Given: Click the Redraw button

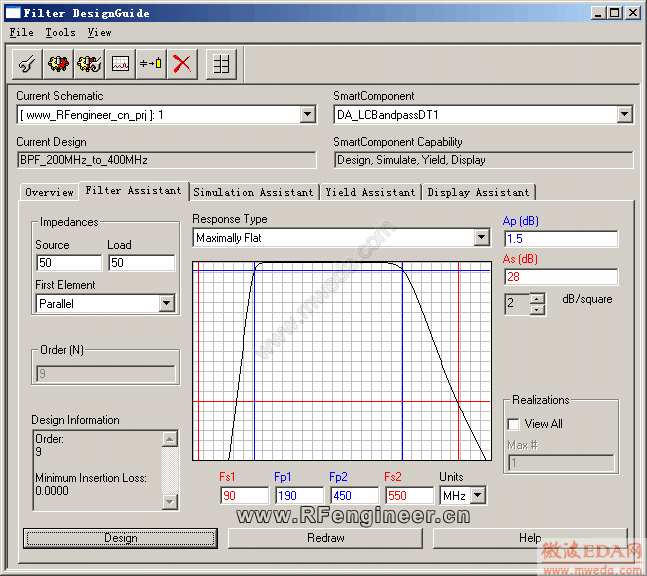Looking at the screenshot, I should click(x=326, y=538).
